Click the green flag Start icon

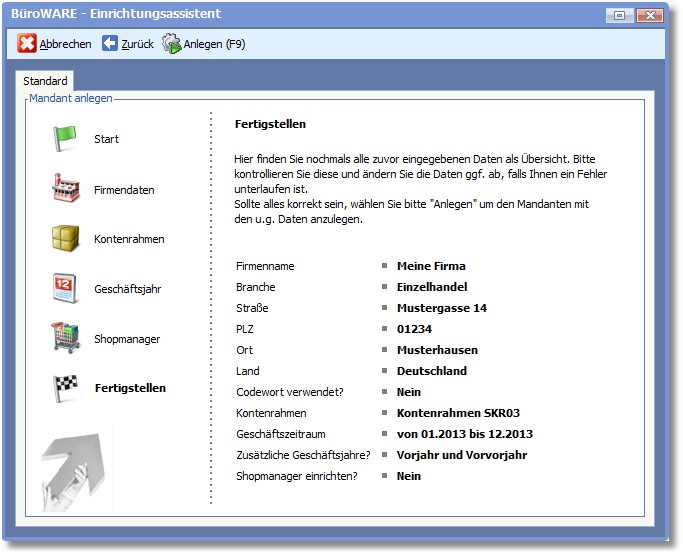click(65, 139)
